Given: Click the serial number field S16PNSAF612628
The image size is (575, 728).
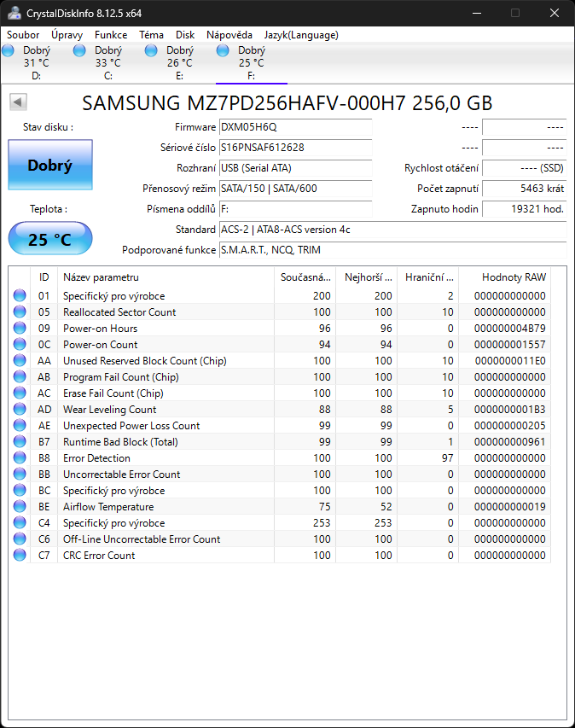Looking at the screenshot, I should click(x=296, y=148).
